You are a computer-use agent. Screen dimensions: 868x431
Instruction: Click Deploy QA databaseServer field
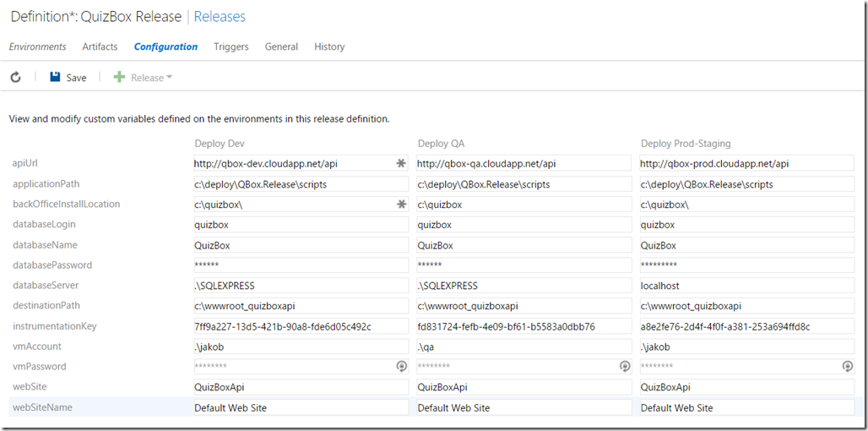coord(524,286)
